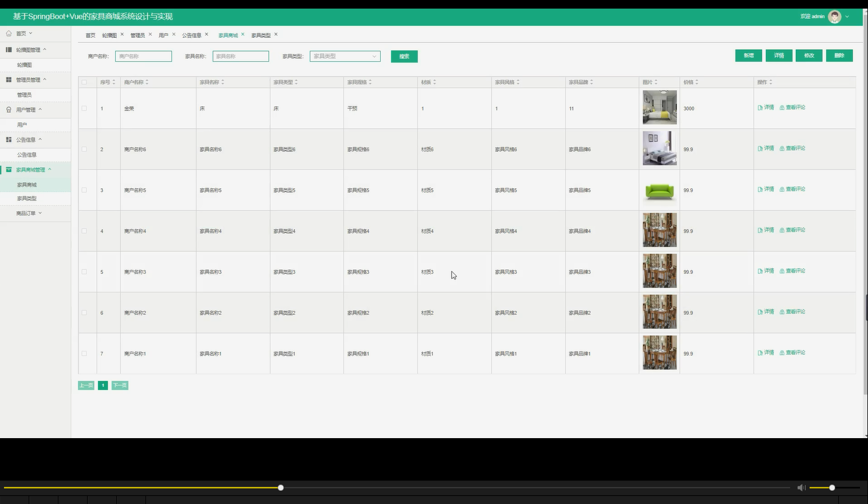868x504 pixels.
Task: Collapse the 用户管理 menu group
Action: point(40,109)
